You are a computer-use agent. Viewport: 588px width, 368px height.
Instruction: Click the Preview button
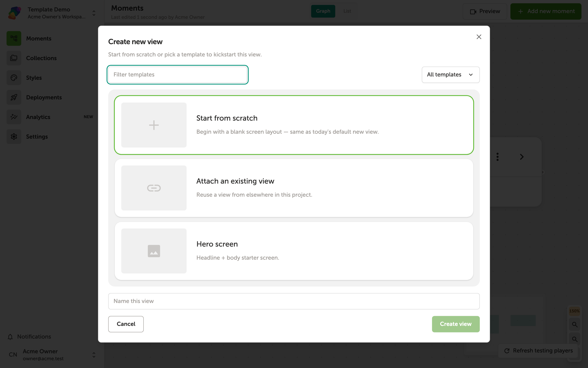pyautogui.click(x=485, y=11)
